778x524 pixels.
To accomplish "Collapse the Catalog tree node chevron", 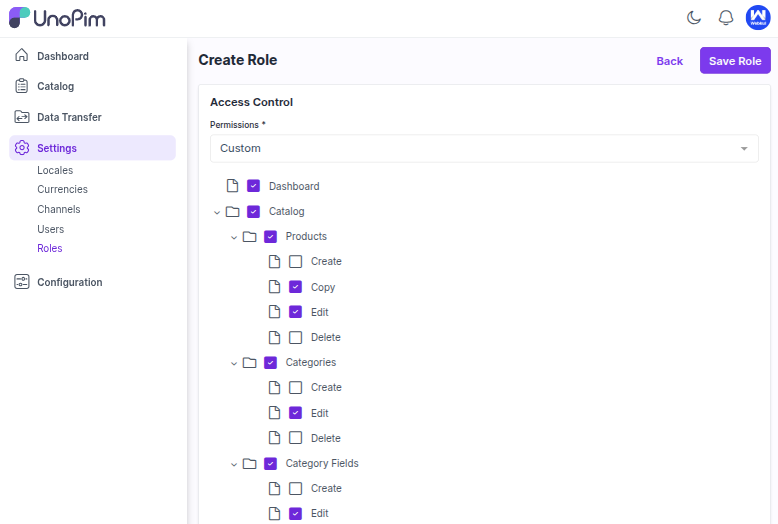I will [x=217, y=212].
